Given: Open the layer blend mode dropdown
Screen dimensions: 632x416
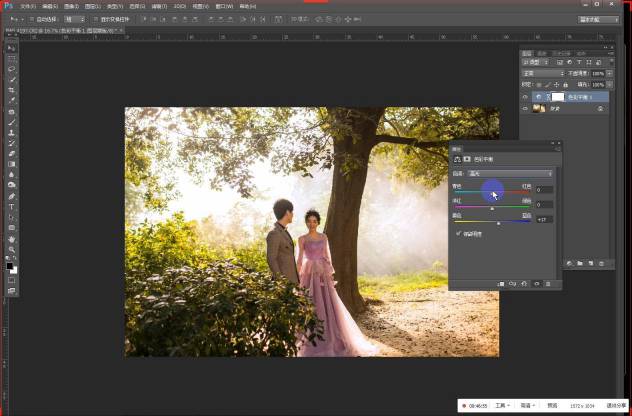Looking at the screenshot, I should click(x=543, y=73).
